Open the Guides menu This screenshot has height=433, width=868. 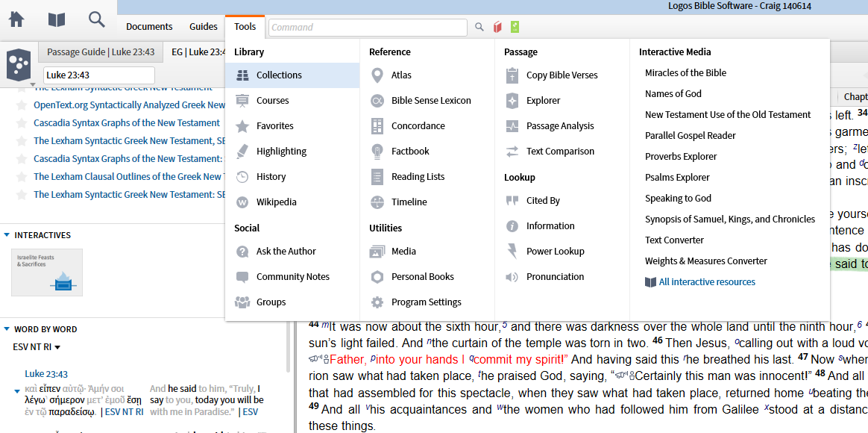click(x=203, y=27)
